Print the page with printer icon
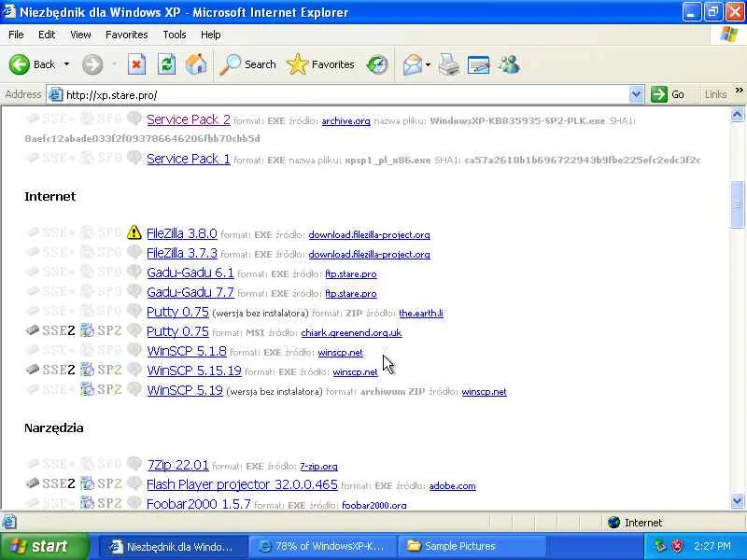This screenshot has height=560, width=747. coord(449,64)
